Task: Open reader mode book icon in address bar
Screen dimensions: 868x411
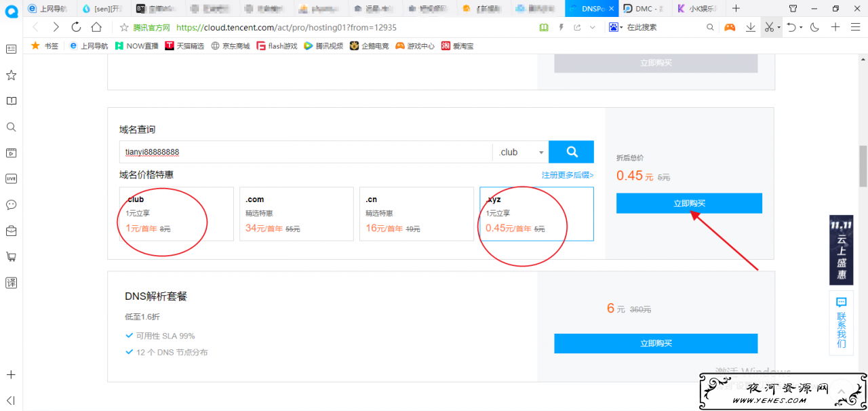Action: click(x=543, y=27)
